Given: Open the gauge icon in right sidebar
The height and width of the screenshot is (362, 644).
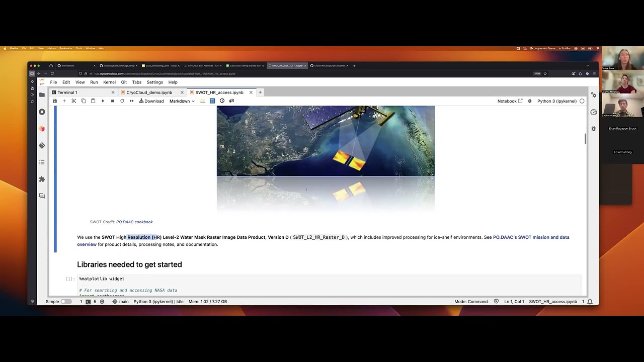Looking at the screenshot, I should click(x=594, y=112).
